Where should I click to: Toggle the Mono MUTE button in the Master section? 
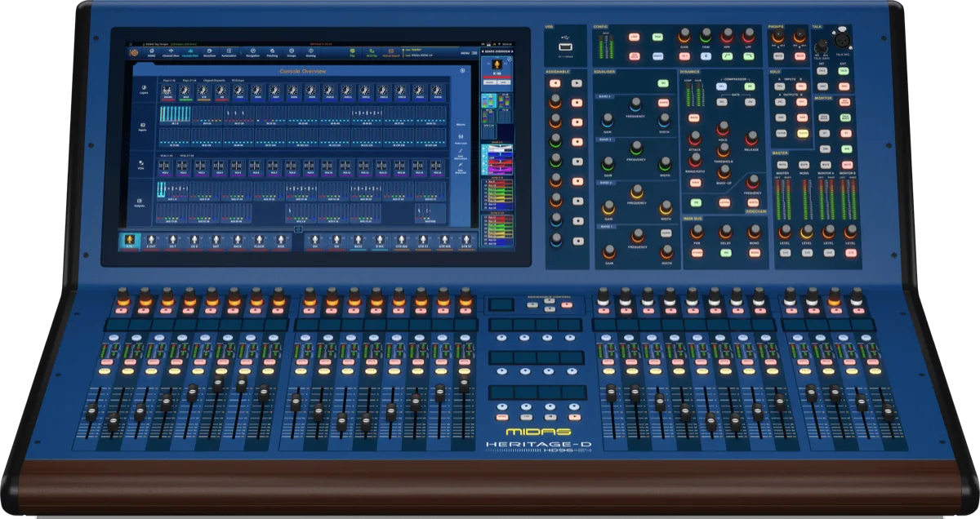click(x=804, y=165)
